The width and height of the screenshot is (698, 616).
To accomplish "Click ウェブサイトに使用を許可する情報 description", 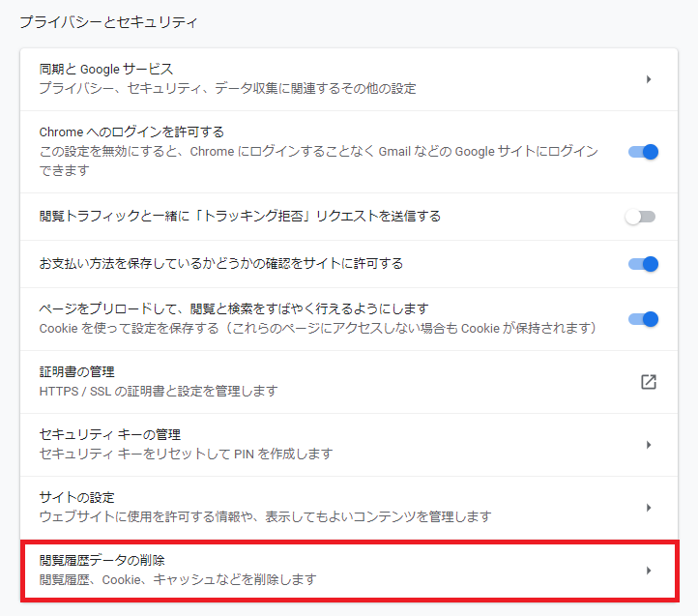I will pyautogui.click(x=265, y=516).
